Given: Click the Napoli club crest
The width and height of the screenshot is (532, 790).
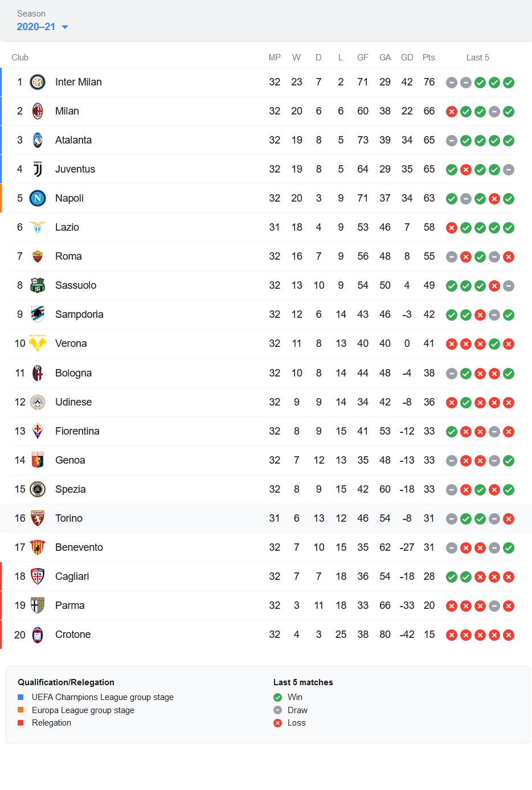Looking at the screenshot, I should click(38, 198).
